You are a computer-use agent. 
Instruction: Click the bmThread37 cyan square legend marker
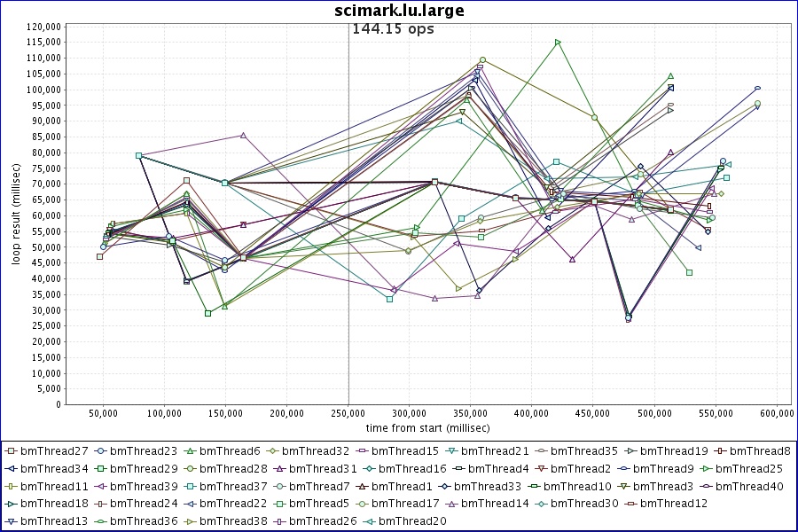192,486
